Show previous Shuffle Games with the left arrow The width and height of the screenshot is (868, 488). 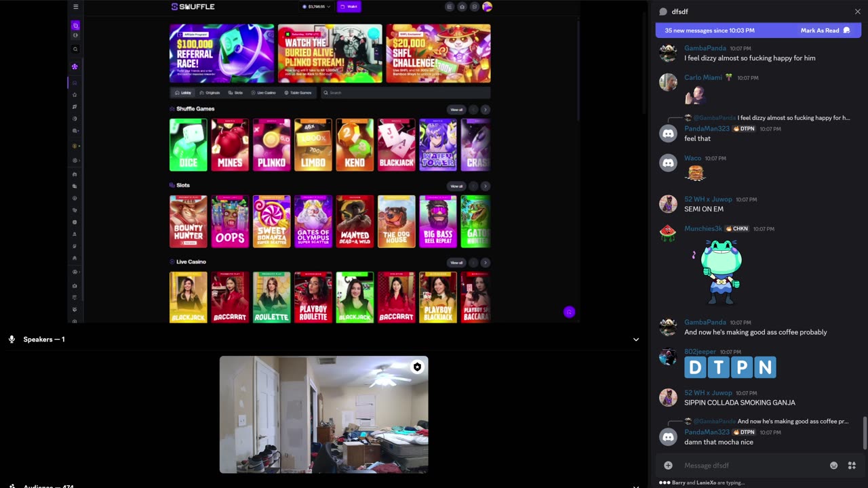coord(473,109)
